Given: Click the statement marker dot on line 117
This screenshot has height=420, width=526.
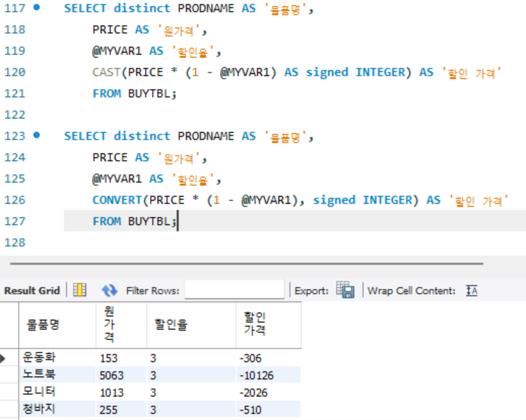Looking at the screenshot, I should click(37, 7).
